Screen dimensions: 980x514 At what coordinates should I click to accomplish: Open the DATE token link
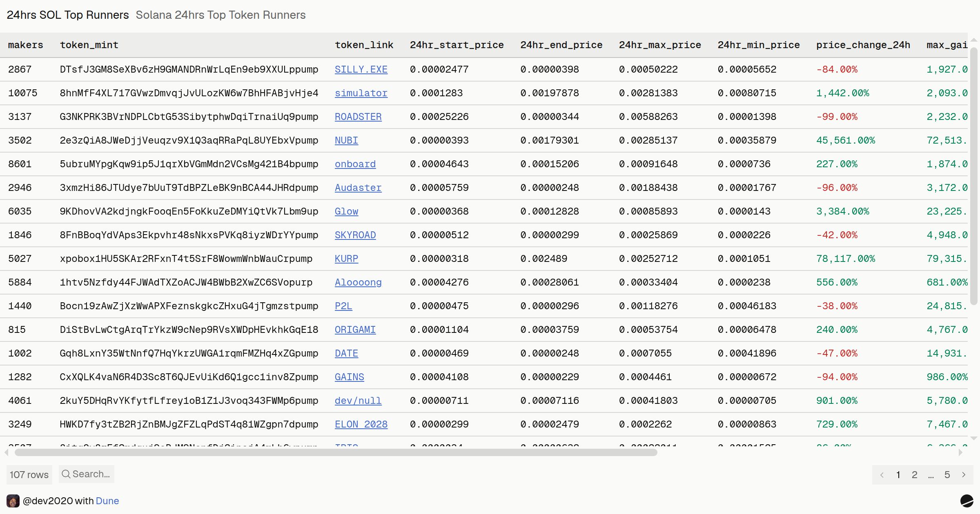(x=346, y=353)
